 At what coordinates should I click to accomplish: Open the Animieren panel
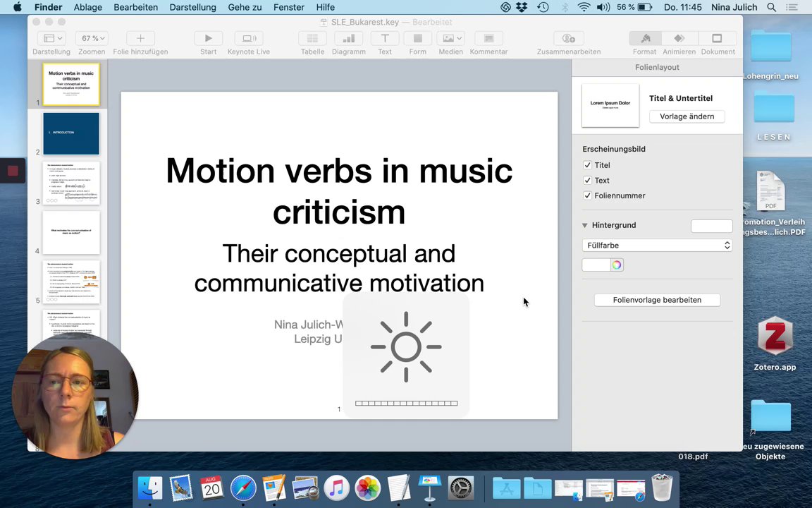tap(679, 39)
